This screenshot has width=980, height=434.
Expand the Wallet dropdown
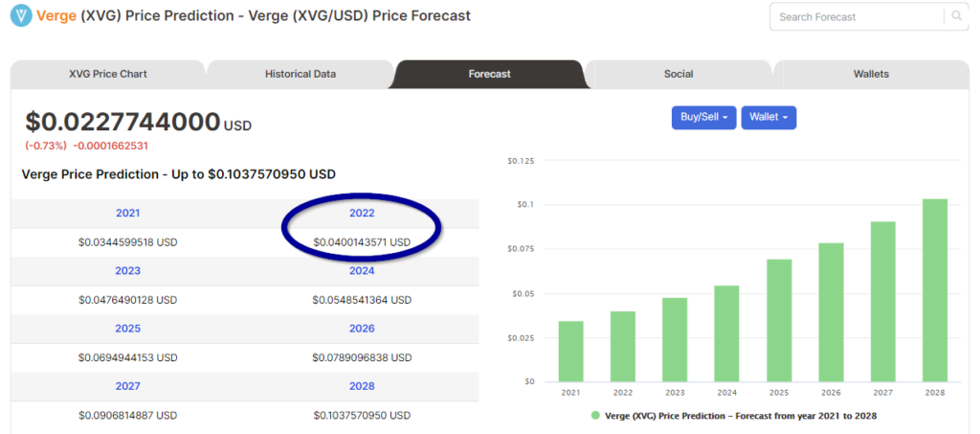coord(768,117)
